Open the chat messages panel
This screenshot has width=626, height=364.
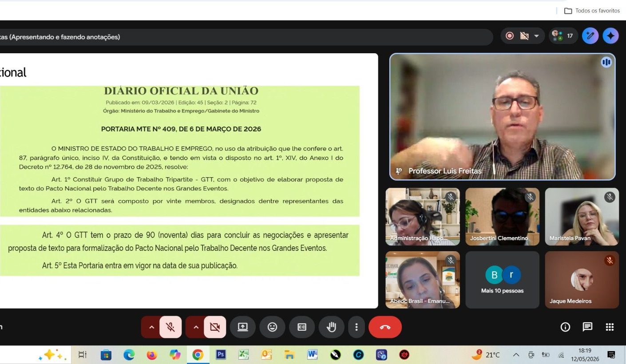coord(587,327)
